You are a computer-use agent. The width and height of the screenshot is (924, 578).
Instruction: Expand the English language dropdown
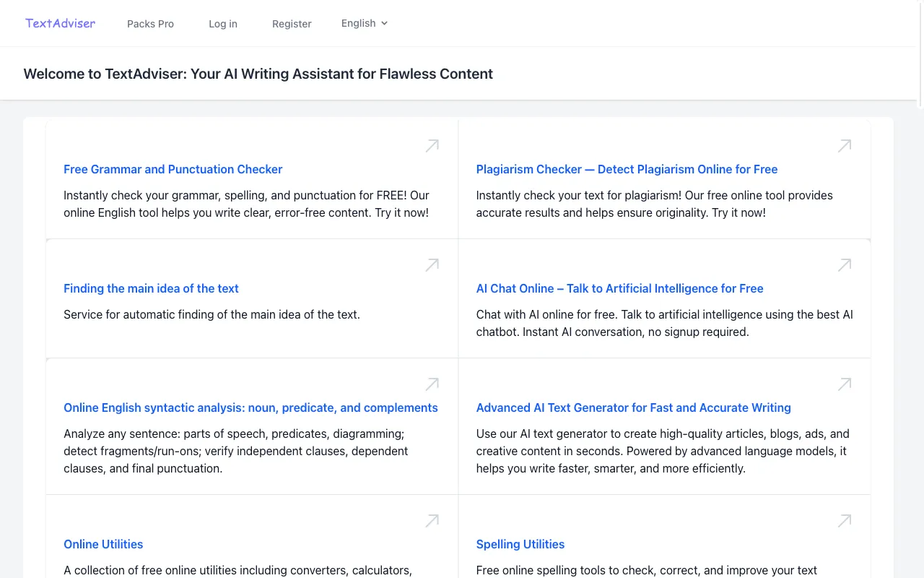click(365, 23)
